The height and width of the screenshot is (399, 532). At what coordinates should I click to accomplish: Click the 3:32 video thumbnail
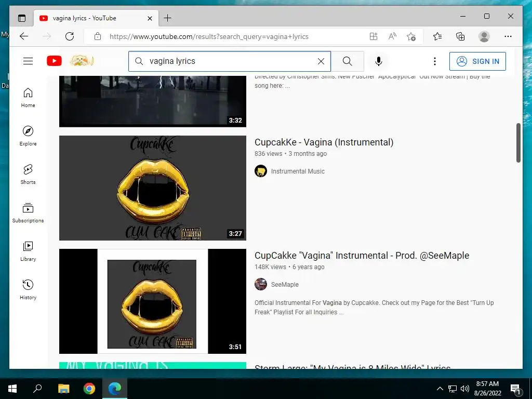[153, 101]
